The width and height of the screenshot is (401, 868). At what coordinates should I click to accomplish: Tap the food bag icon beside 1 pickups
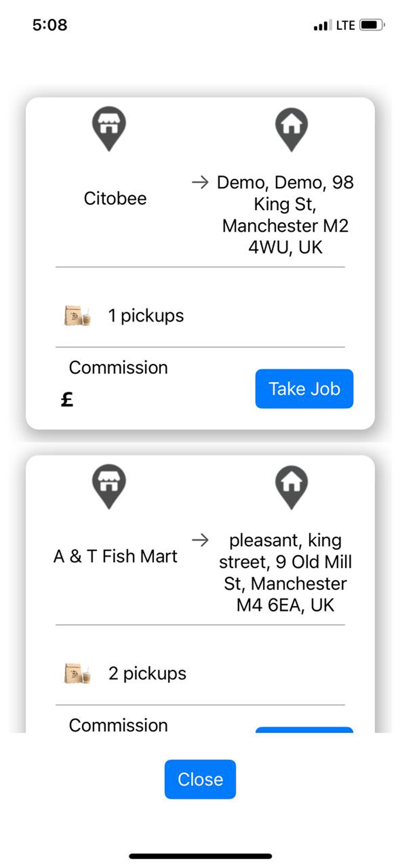pyautogui.click(x=77, y=316)
